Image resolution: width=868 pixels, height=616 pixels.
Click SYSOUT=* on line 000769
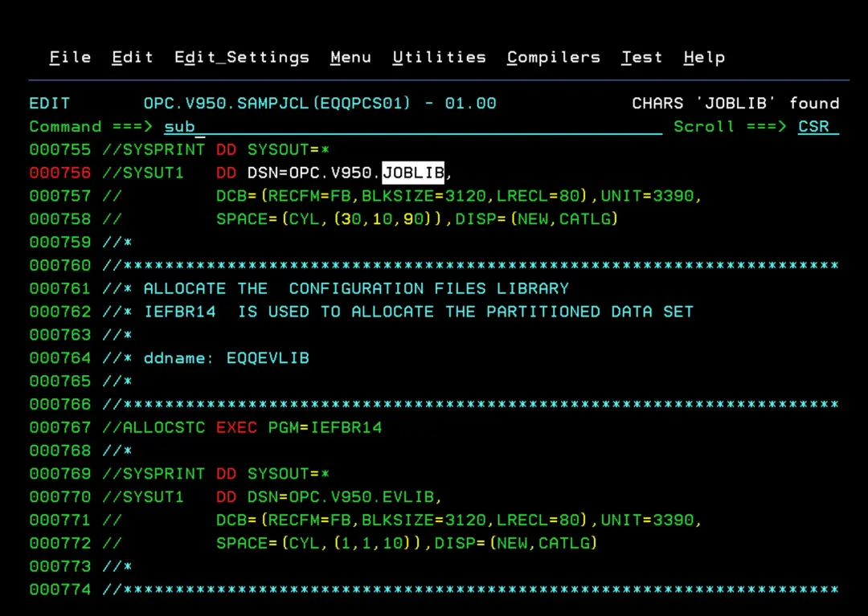click(x=289, y=475)
